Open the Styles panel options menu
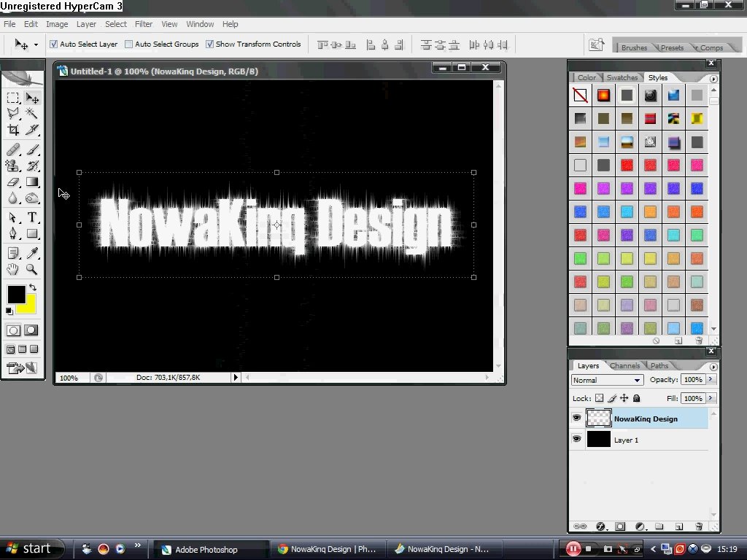Screen dimensions: 747x560 tap(713, 79)
